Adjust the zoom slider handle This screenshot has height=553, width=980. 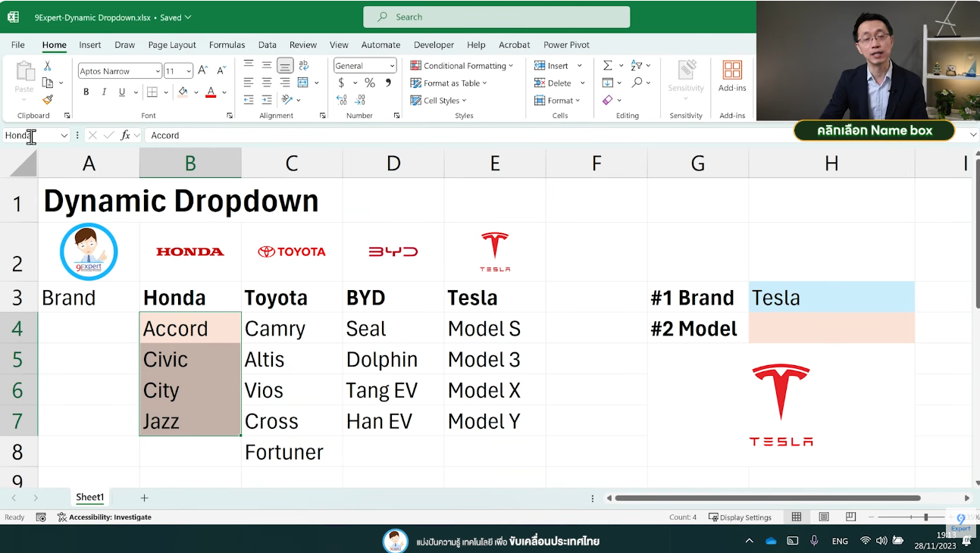click(925, 517)
